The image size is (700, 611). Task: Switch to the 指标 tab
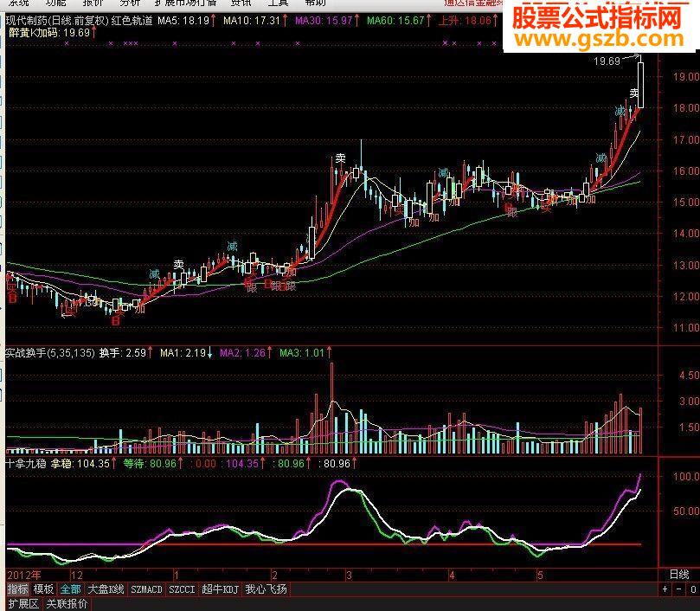(x=18, y=589)
